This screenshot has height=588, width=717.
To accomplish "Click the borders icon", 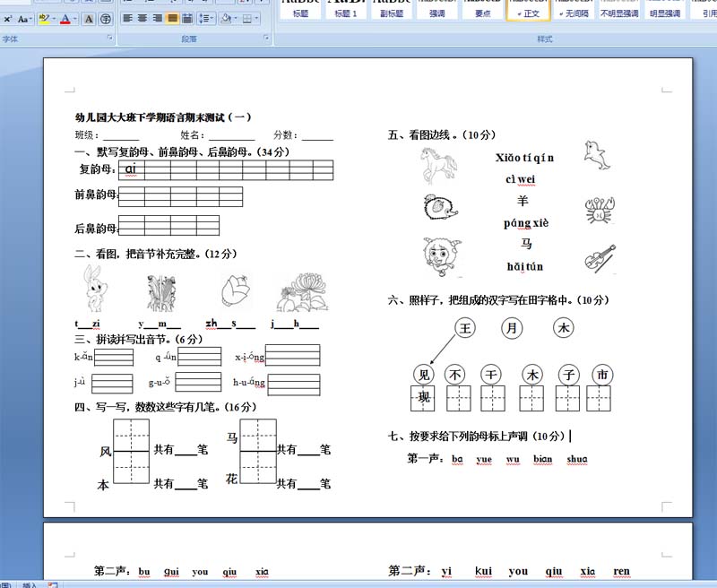I will 247,18.
